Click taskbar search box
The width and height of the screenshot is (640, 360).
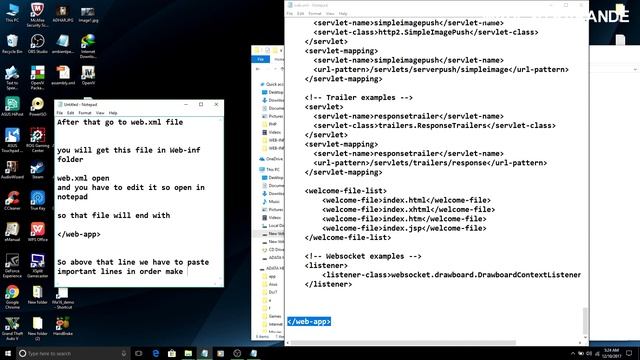(x=73, y=353)
